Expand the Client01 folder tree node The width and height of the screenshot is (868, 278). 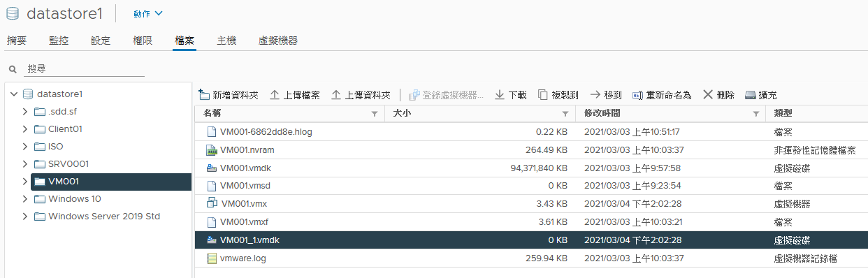point(25,129)
